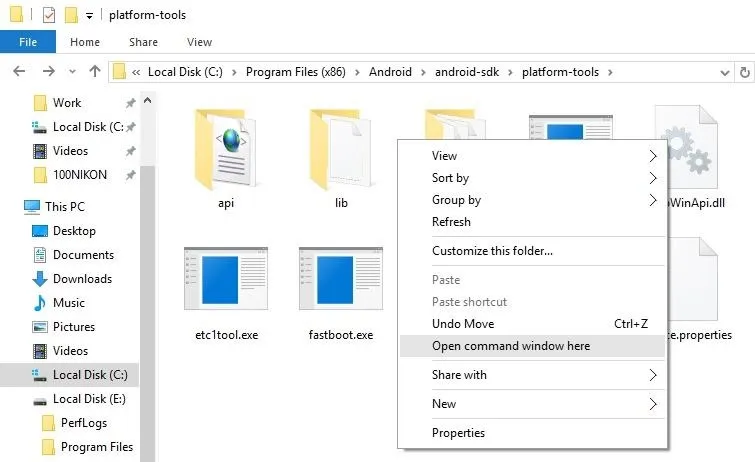
Task: Open the lib folder icon
Action: 341,152
